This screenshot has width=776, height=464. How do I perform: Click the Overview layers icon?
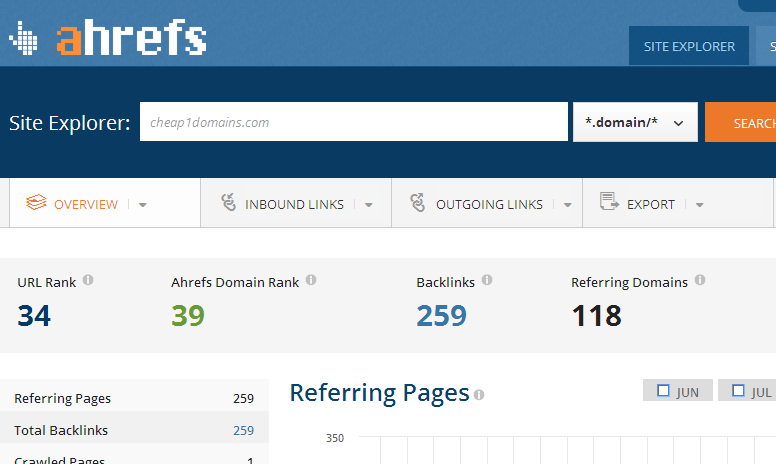coord(36,202)
